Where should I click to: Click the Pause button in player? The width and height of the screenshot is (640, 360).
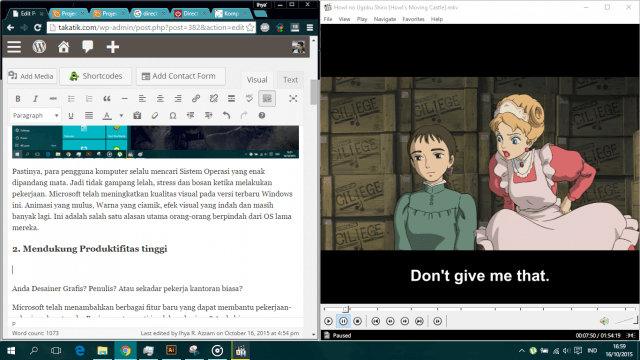(343, 322)
